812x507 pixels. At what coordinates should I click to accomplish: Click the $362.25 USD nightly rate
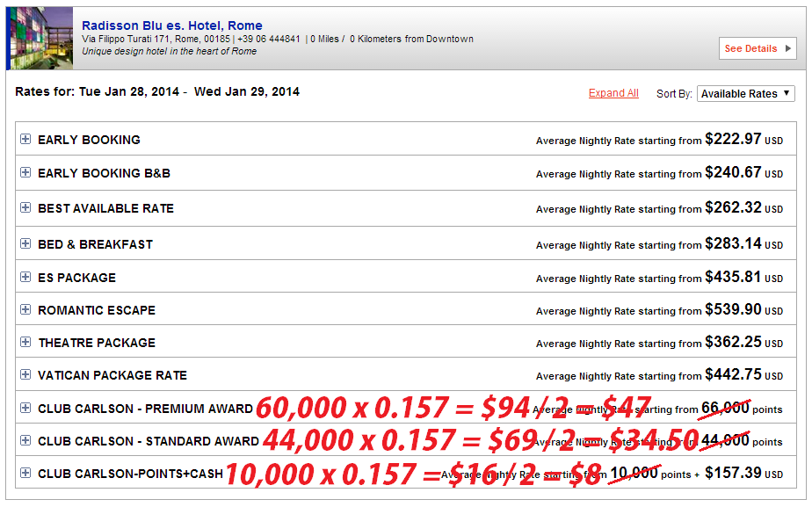743,342
